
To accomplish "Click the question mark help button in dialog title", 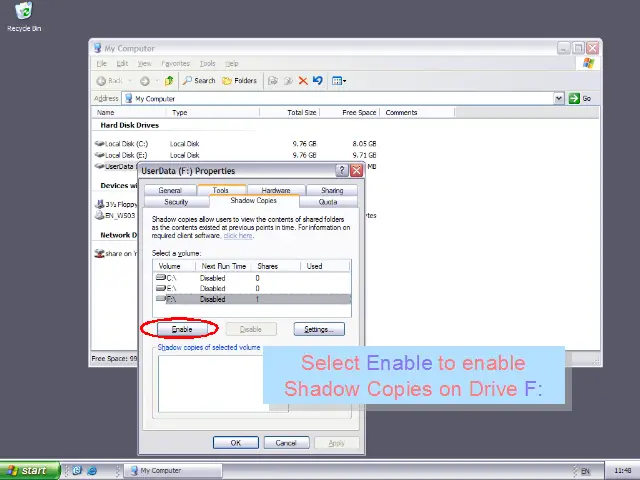I will 342,170.
